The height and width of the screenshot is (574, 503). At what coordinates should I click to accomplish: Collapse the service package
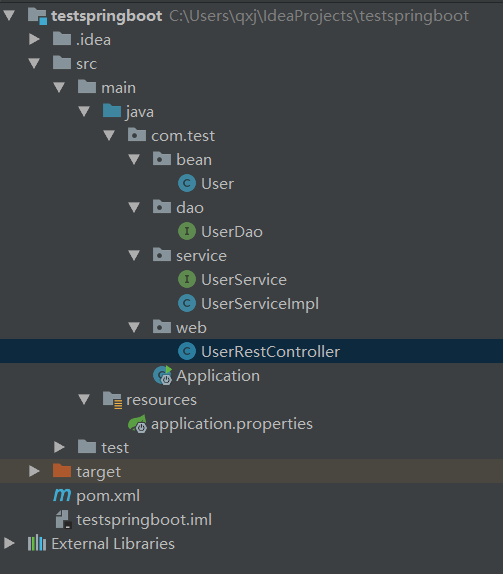[134, 256]
